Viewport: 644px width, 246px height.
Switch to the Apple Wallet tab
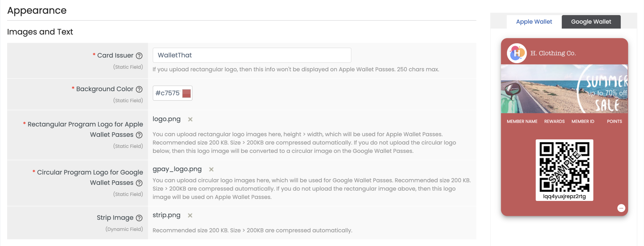coord(534,22)
